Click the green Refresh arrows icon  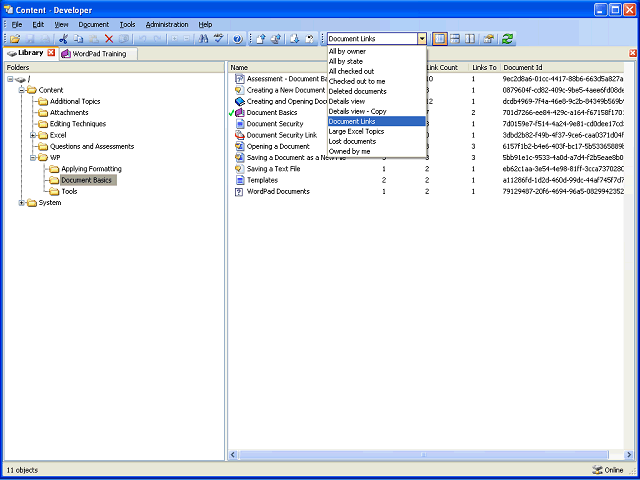pos(507,39)
